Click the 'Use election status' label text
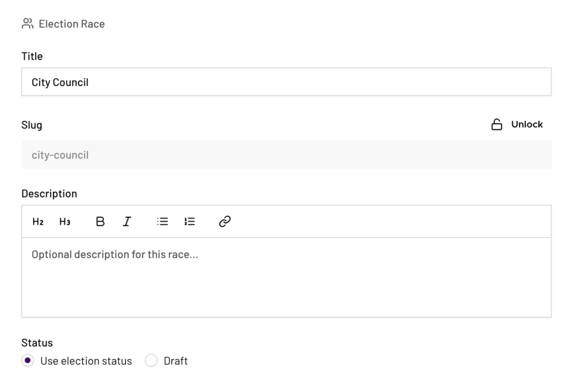 point(86,361)
